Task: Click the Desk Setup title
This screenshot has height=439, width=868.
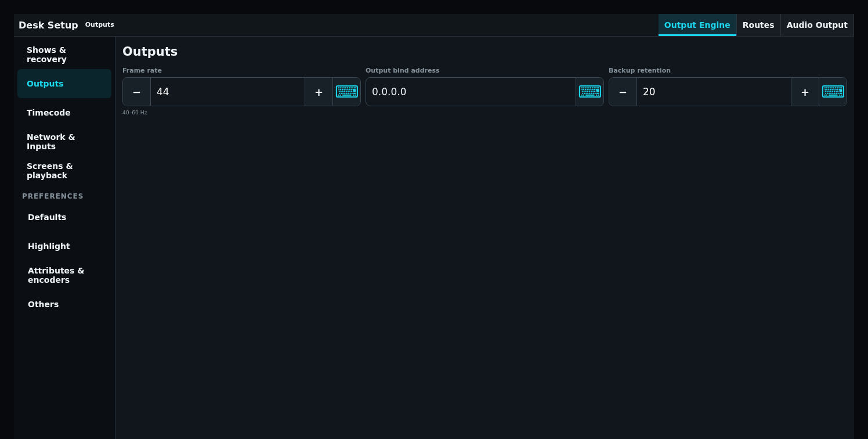Action: pos(48,25)
